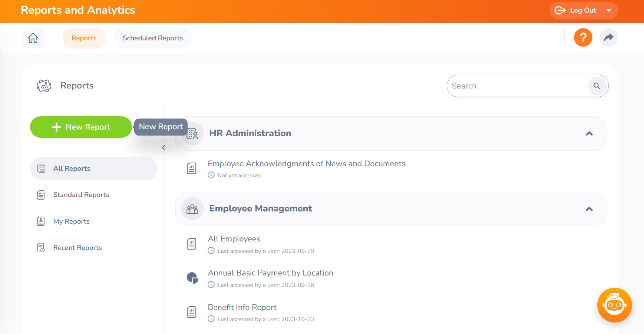Image resolution: width=644 pixels, height=334 pixels.
Task: Click the share arrow icon
Action: [x=608, y=37]
